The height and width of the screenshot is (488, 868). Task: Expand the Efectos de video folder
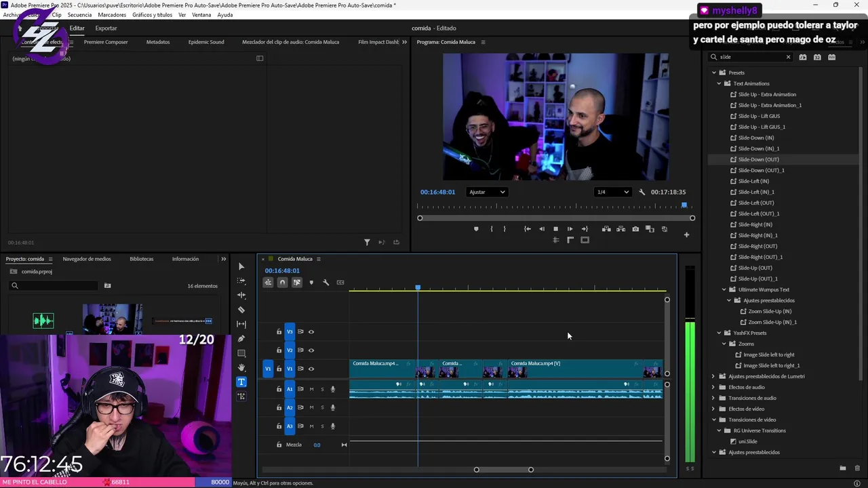(x=713, y=409)
